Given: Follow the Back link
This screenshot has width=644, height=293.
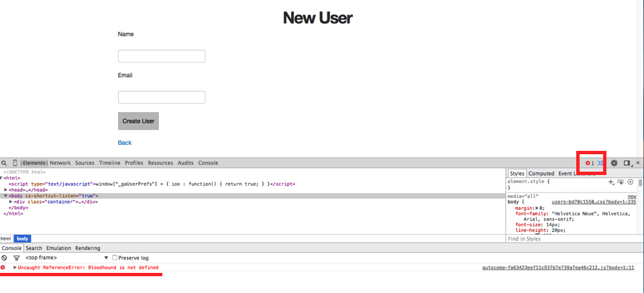Looking at the screenshot, I should [x=125, y=142].
